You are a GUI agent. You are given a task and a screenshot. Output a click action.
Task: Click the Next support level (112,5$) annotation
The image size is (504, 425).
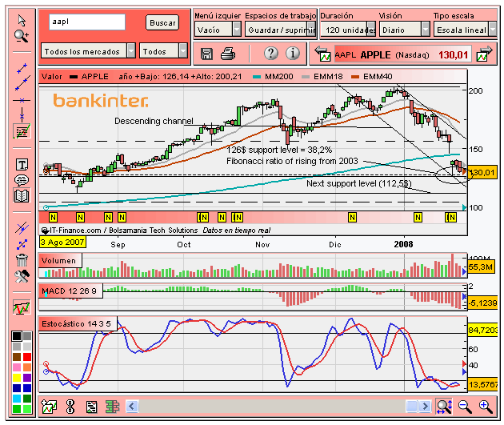coord(359,183)
